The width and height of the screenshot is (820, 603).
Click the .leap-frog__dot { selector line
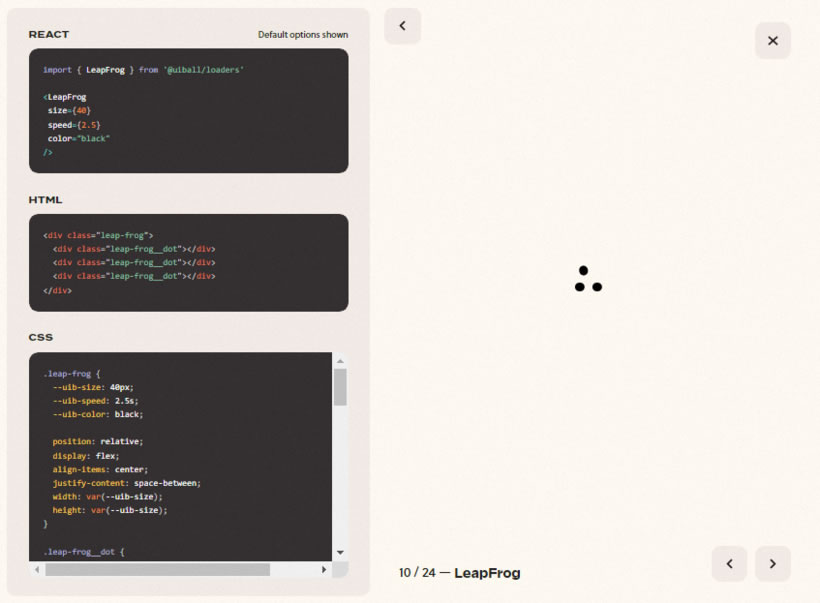(84, 552)
